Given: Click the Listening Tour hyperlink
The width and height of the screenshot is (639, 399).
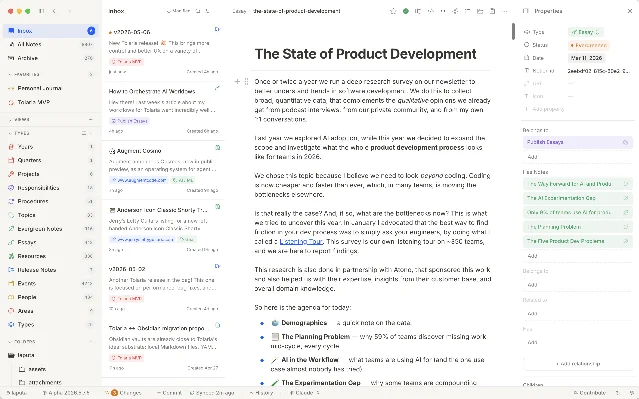Looking at the screenshot, I should [301, 241].
